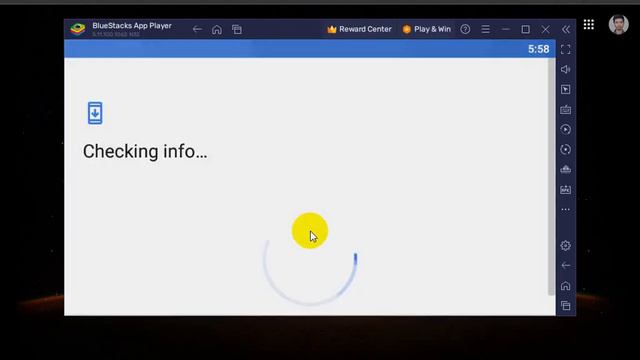The height and width of the screenshot is (360, 640).
Task: Open the Reward Center
Action: coord(359,29)
